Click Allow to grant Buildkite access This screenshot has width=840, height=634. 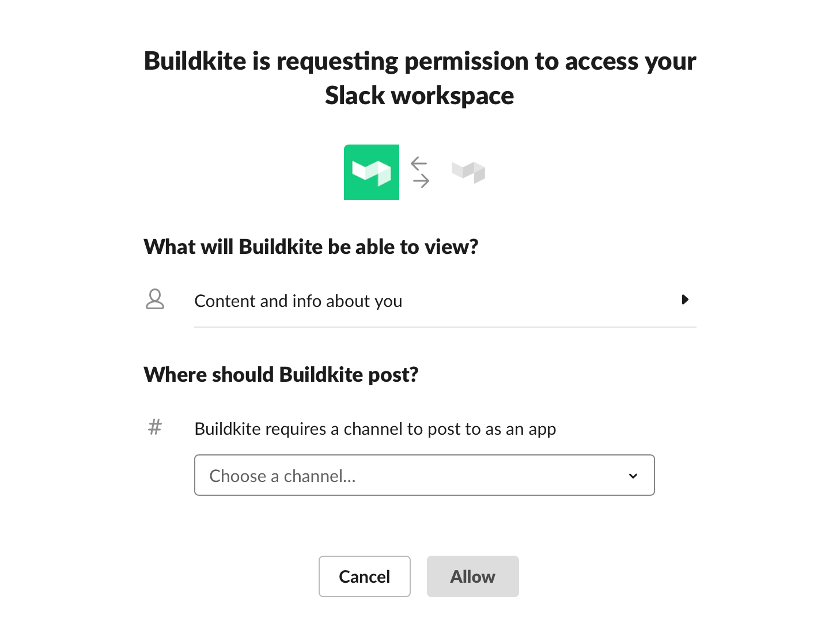coord(472,576)
